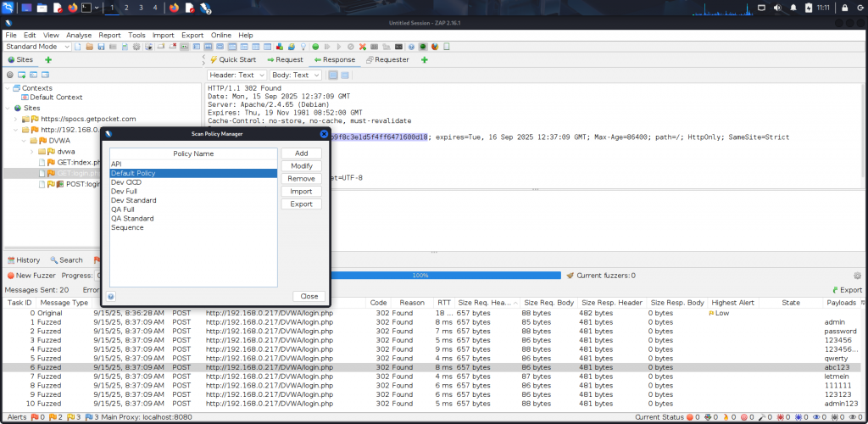The width and height of the screenshot is (868, 424).
Task: Click the colored blocks add-ons icon
Action: [x=280, y=47]
